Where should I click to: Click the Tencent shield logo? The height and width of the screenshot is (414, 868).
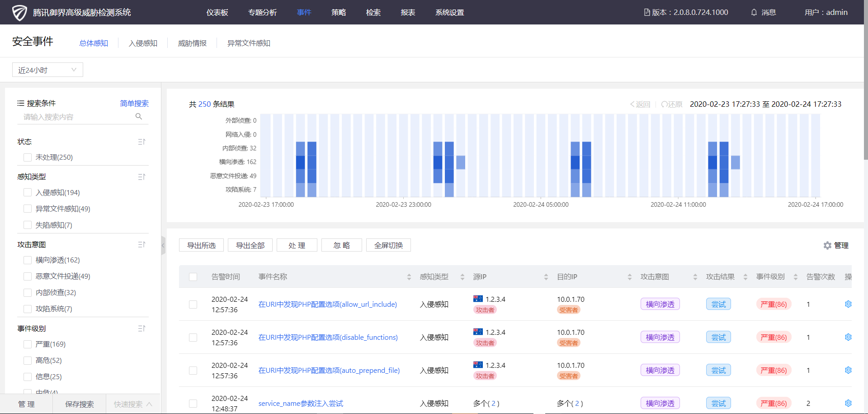click(19, 12)
